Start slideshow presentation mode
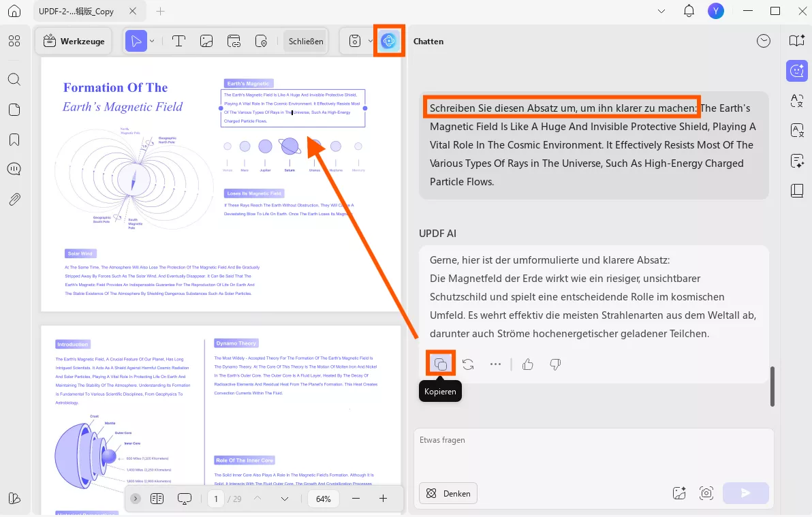812x517 pixels. [185, 499]
